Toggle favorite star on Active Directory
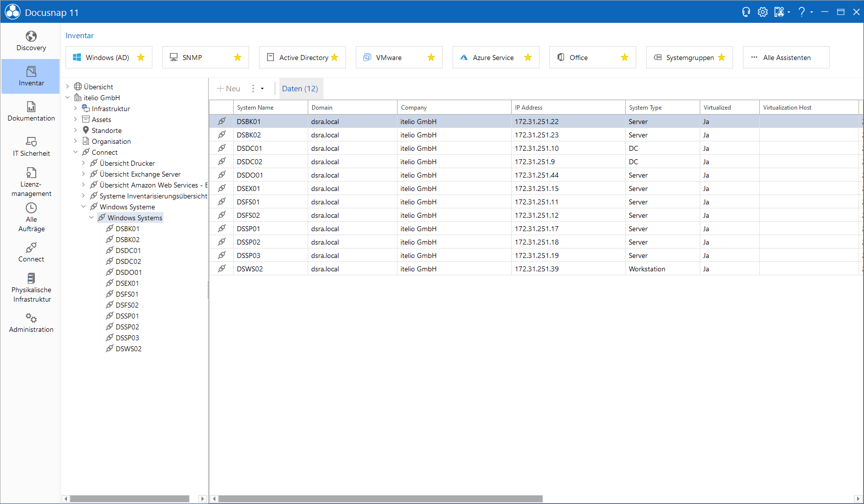This screenshot has height=504, width=864. [x=334, y=58]
